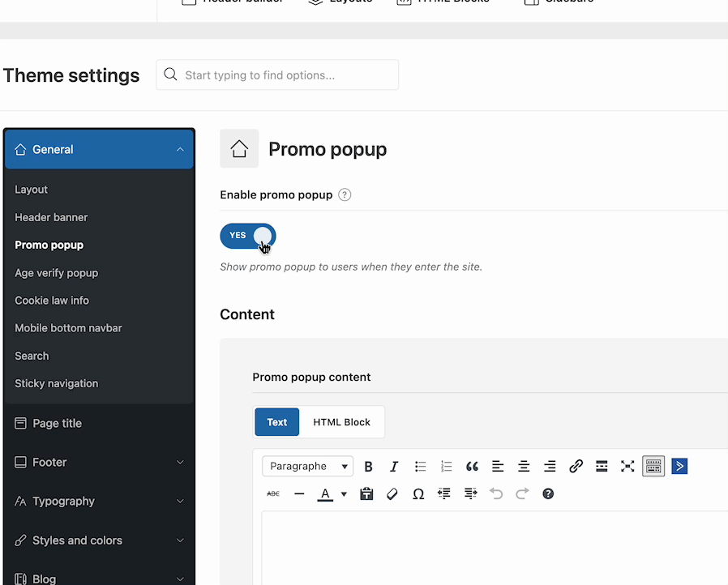Click the home icon beside Promo popup title
The height and width of the screenshot is (585, 728).
pyautogui.click(x=239, y=149)
